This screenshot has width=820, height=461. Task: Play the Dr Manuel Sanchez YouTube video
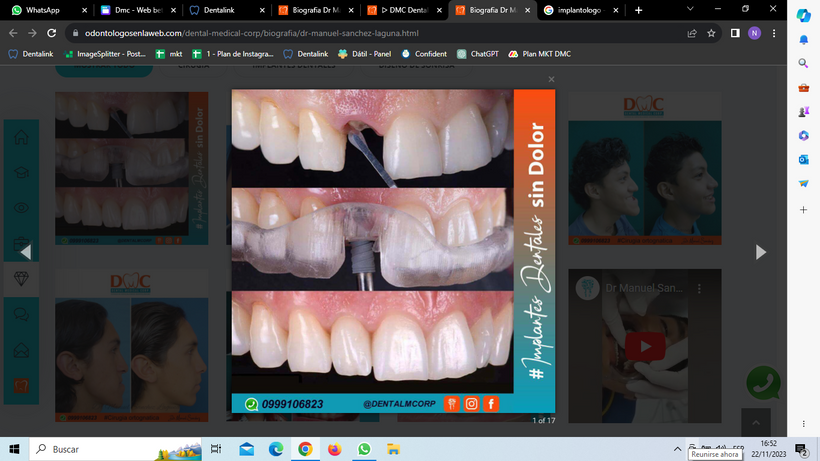[645, 346]
